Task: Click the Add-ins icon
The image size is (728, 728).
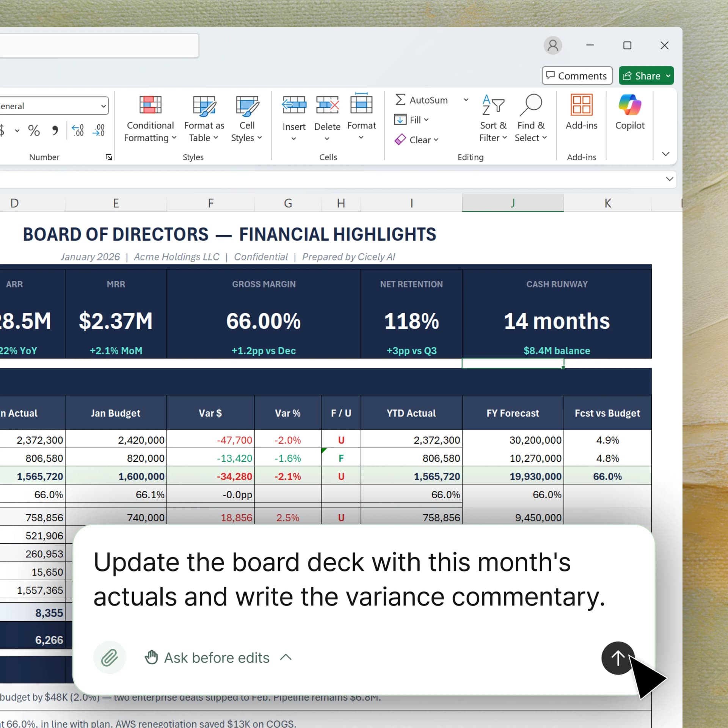Action: click(x=581, y=105)
